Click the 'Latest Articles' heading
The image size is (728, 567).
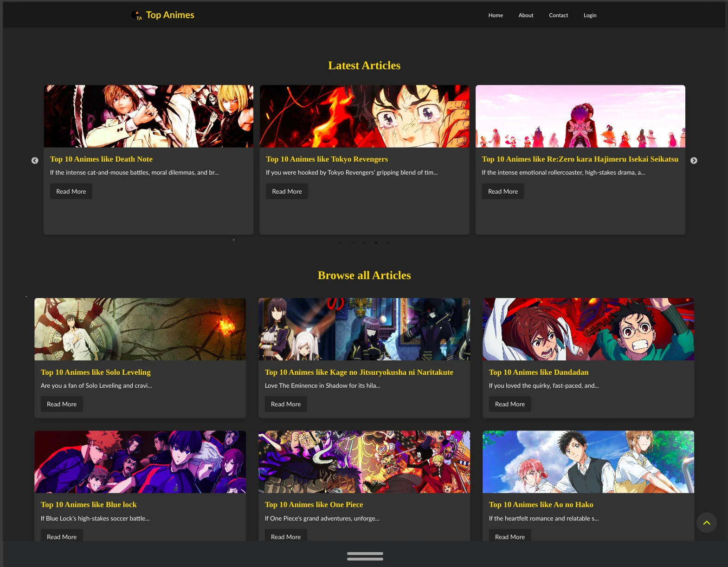click(x=364, y=65)
